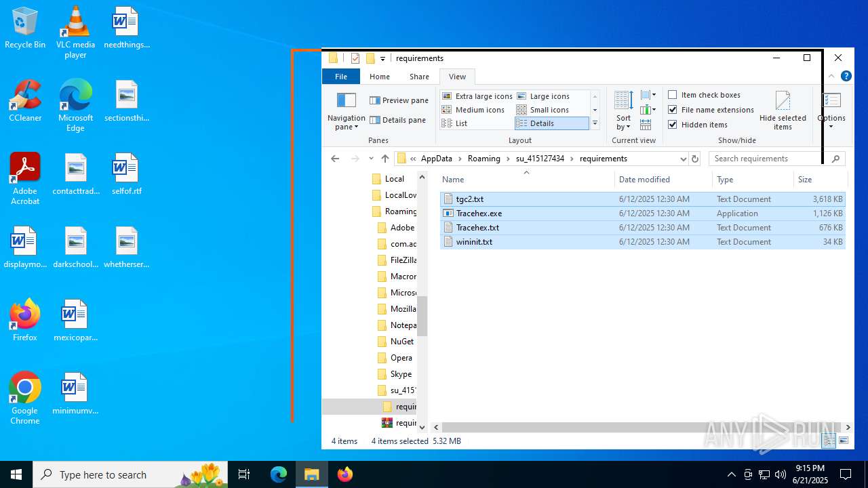This screenshot has width=868, height=488.
Task: Click Size all columns to fit icon
Action: [646, 125]
